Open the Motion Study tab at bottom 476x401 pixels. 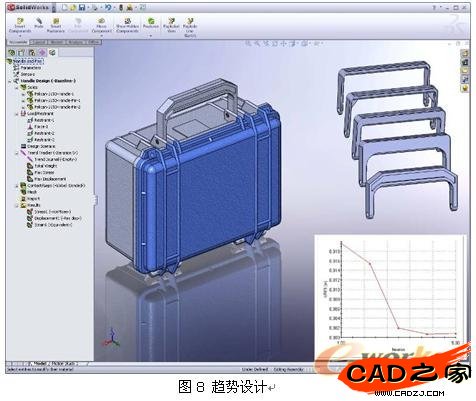(64, 364)
